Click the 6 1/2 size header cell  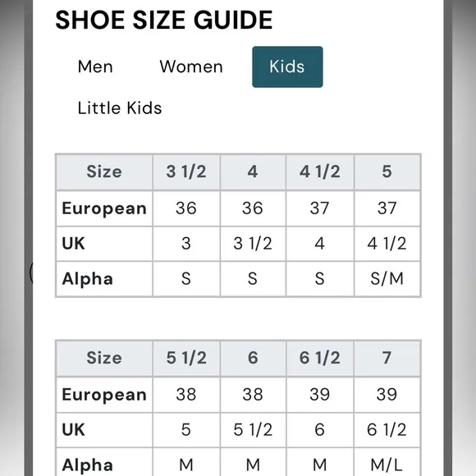click(320, 358)
